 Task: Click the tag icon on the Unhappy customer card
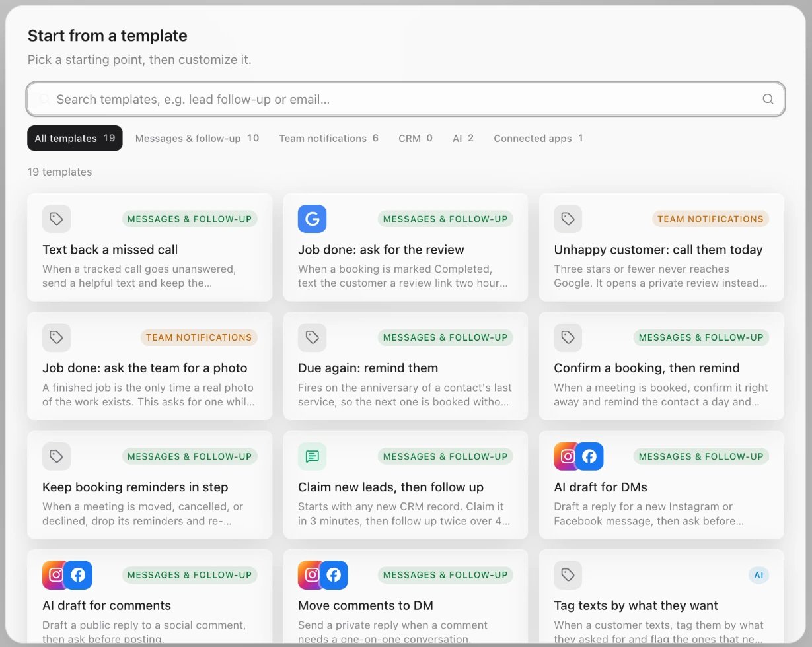pyautogui.click(x=568, y=219)
